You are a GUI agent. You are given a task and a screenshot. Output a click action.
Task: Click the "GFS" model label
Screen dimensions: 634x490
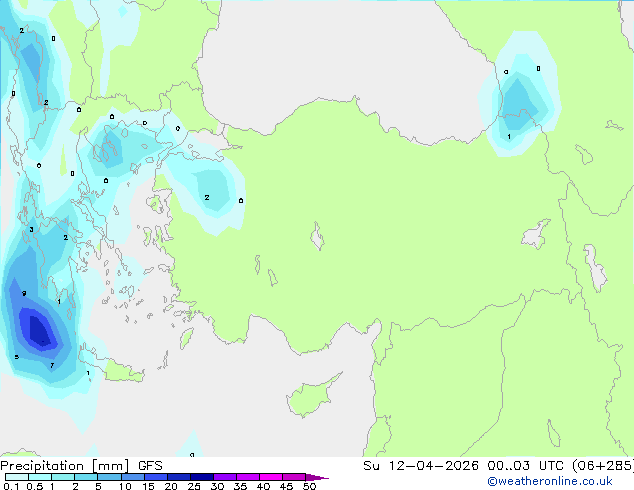tap(150, 466)
